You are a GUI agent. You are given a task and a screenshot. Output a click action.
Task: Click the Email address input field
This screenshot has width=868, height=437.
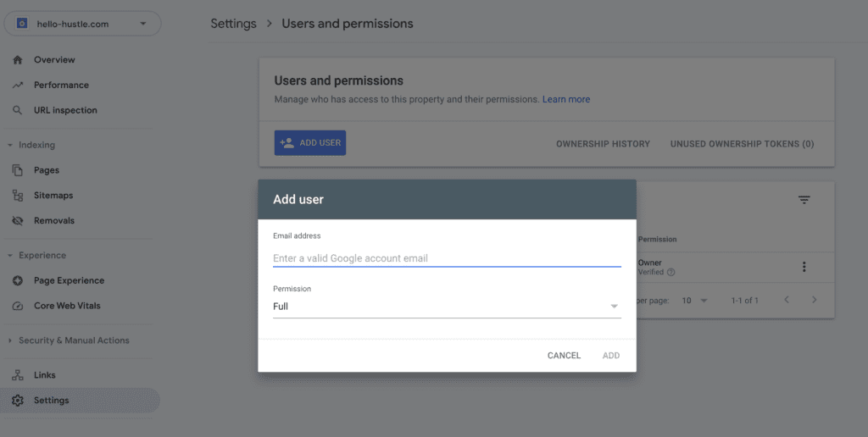447,258
